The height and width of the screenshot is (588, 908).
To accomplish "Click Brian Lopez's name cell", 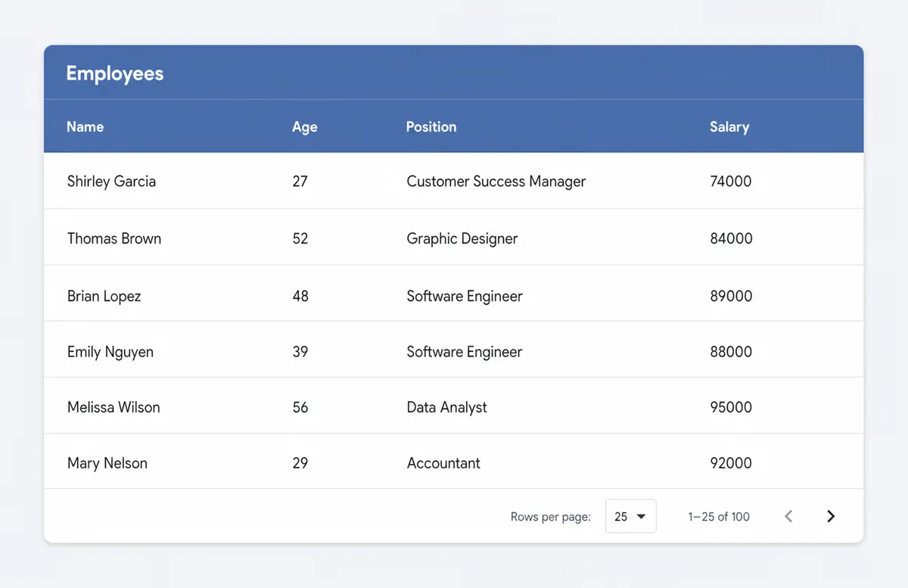I will pos(104,296).
